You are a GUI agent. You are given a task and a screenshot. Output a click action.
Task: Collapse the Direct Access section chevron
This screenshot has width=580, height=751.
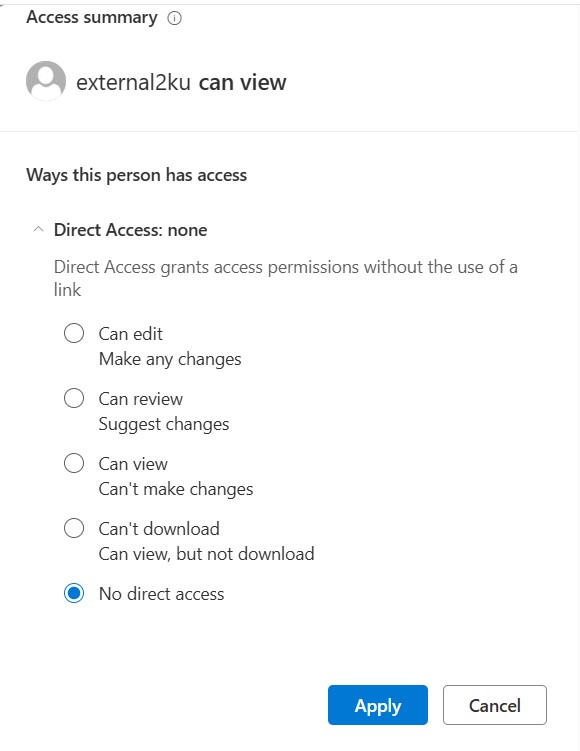[38, 229]
